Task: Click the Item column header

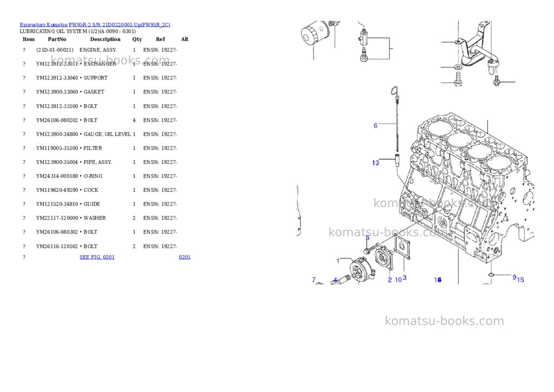Action: coord(29,39)
